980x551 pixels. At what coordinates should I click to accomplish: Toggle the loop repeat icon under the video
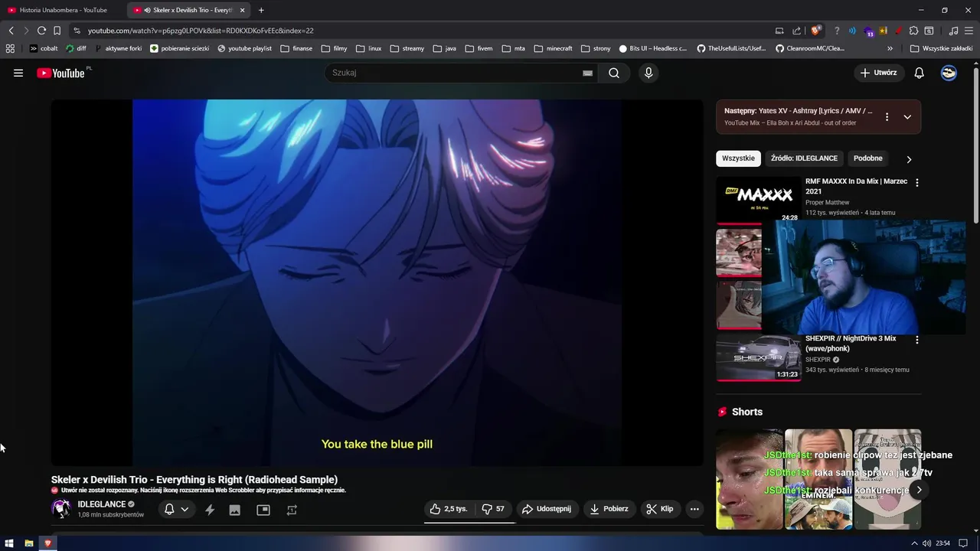click(x=292, y=510)
